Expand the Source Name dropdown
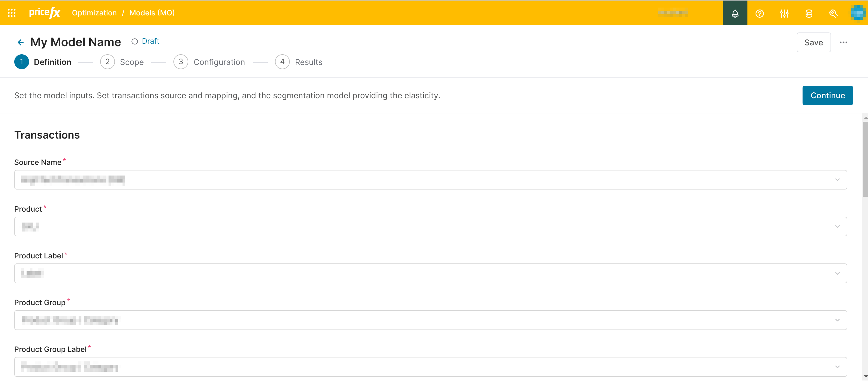The width and height of the screenshot is (868, 381). pos(837,180)
